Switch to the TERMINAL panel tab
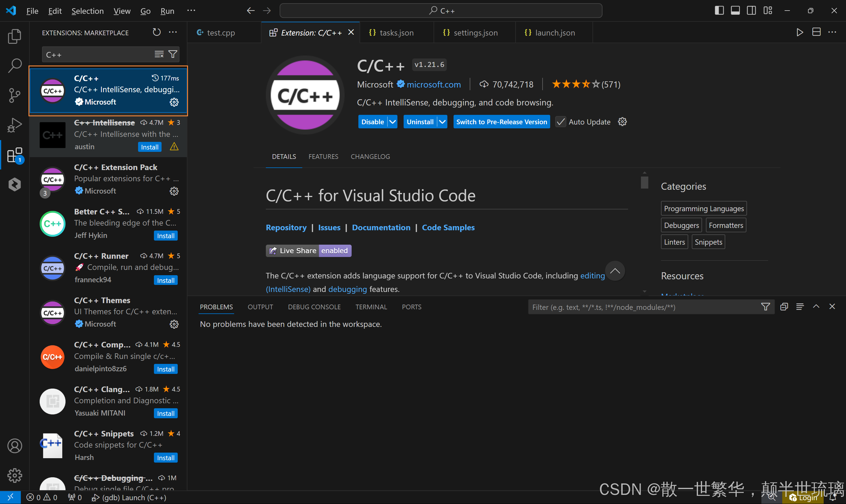 pyautogui.click(x=371, y=307)
